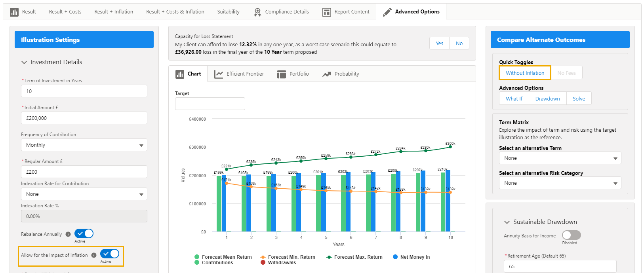Open the alternative Risk Category dropdown
Viewport: 644px width, 273px height.
click(560, 183)
